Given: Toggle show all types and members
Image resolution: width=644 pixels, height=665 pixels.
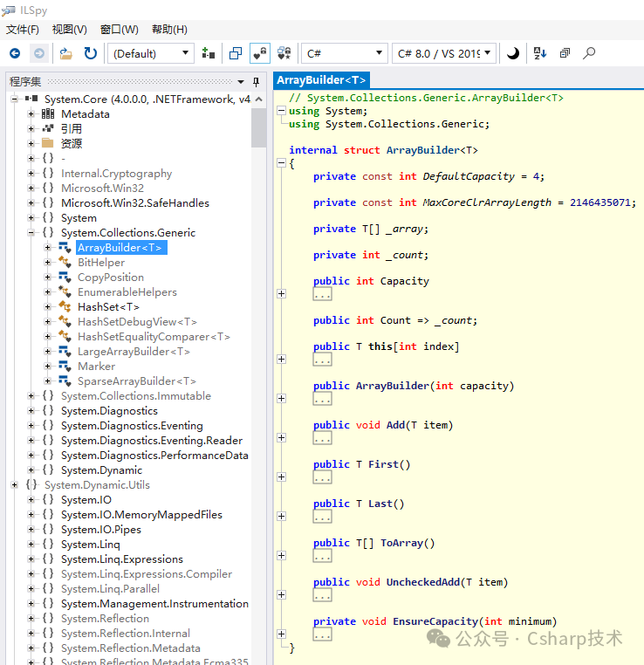Looking at the screenshot, I should 284,53.
